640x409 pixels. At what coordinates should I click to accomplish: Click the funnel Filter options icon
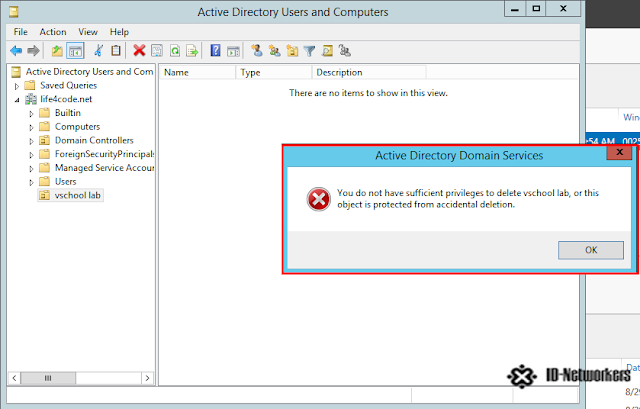(309, 51)
